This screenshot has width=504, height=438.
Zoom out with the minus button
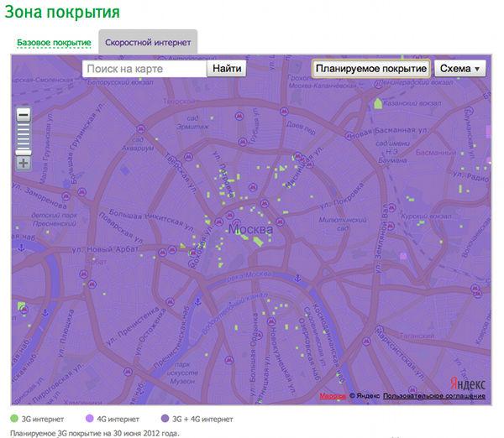(24, 115)
